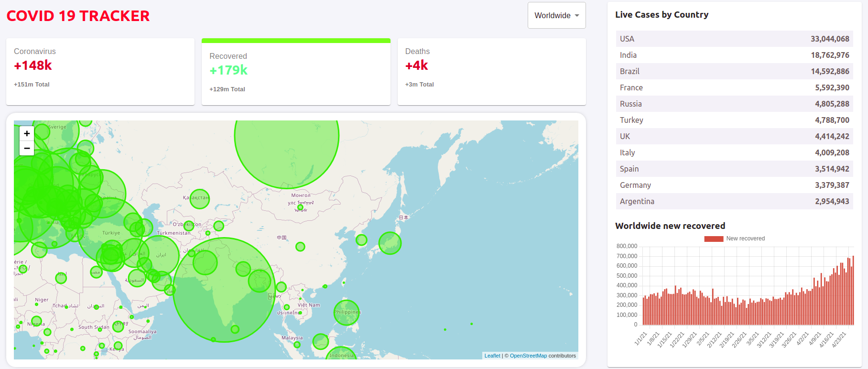Toggle the New recovered legend swatch

tap(714, 239)
